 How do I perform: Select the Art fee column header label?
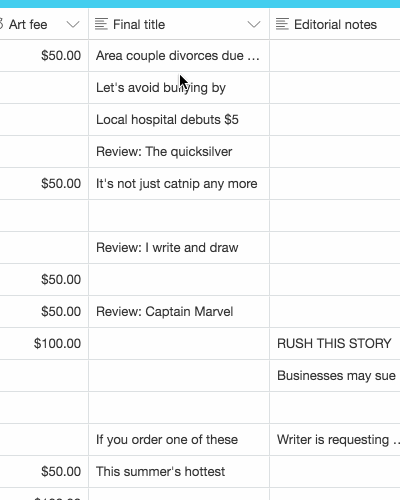[x=28, y=24]
